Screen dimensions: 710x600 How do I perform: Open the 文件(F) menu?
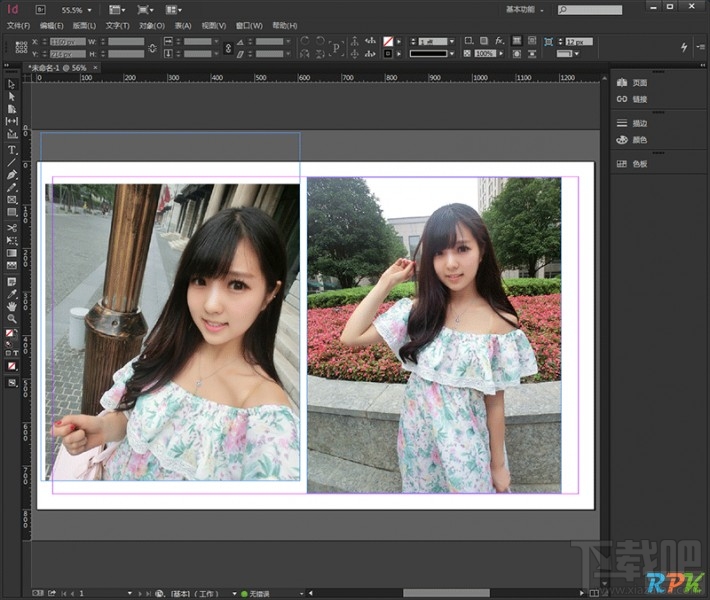click(18, 25)
